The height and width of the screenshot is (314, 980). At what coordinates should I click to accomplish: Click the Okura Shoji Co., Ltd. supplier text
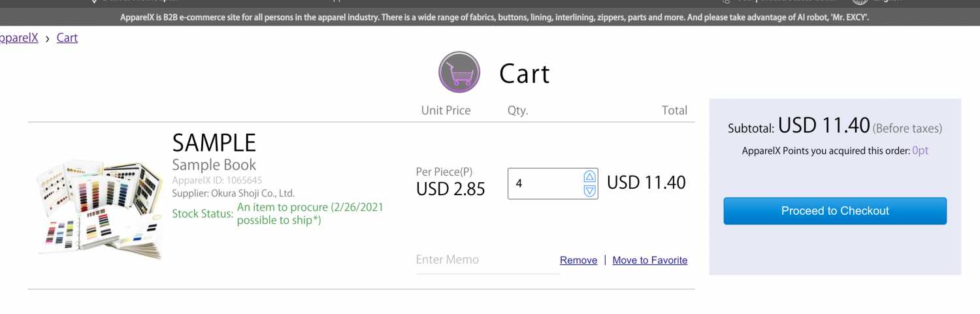point(255,193)
